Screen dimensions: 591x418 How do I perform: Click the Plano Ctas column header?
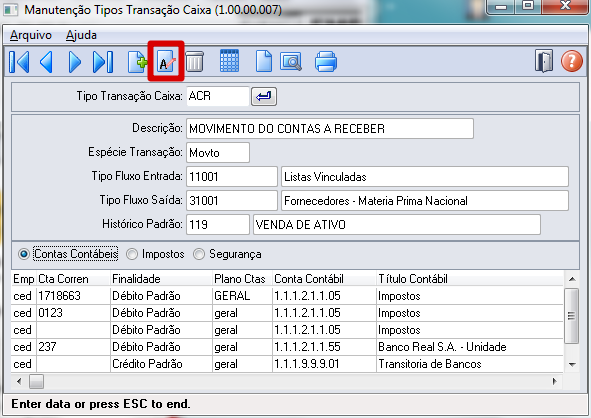pyautogui.click(x=242, y=279)
